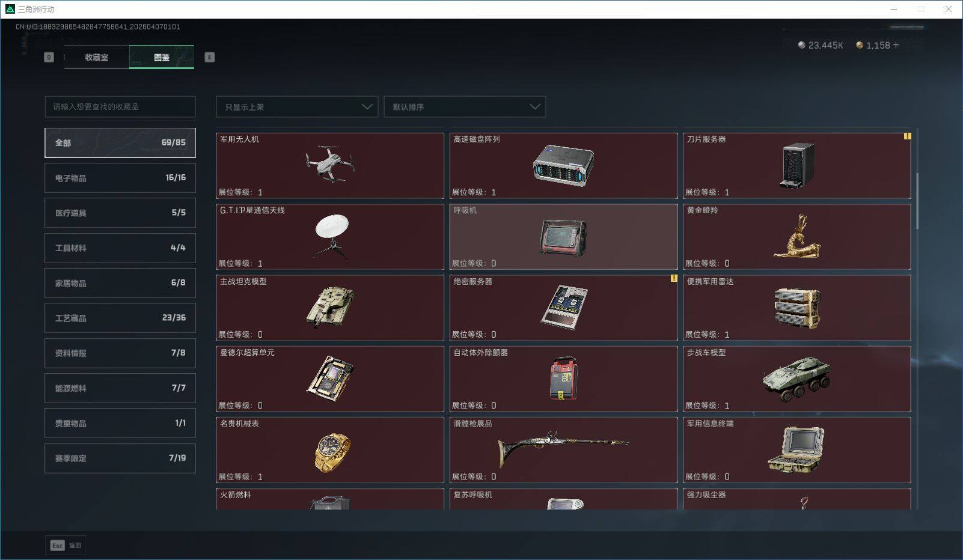Open the 曼德尔超算单元 computing unit item
The image size is (963, 560).
click(330, 379)
